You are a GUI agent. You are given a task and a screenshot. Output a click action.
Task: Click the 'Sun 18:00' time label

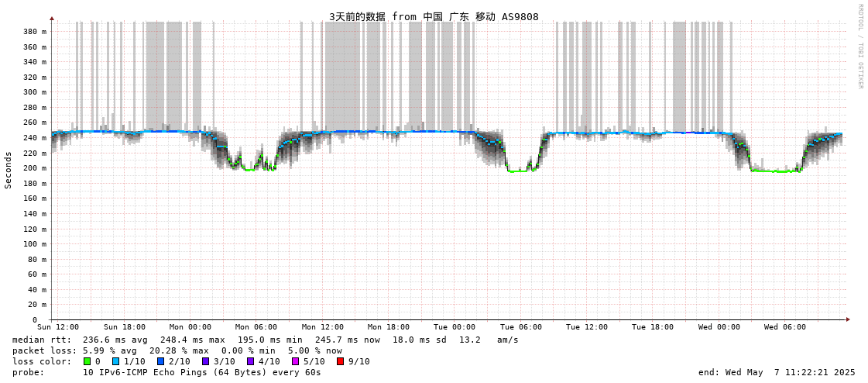125,327
